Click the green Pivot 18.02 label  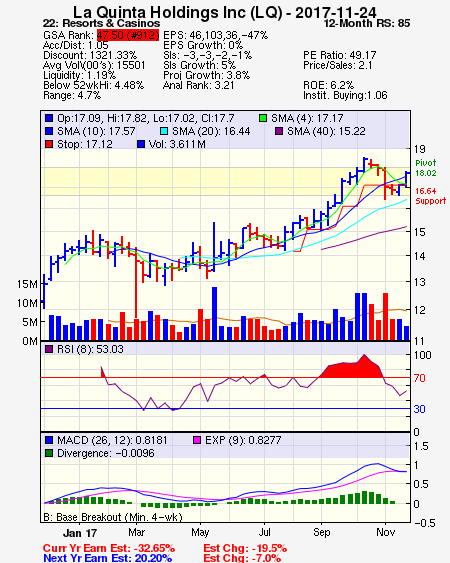tap(426, 168)
